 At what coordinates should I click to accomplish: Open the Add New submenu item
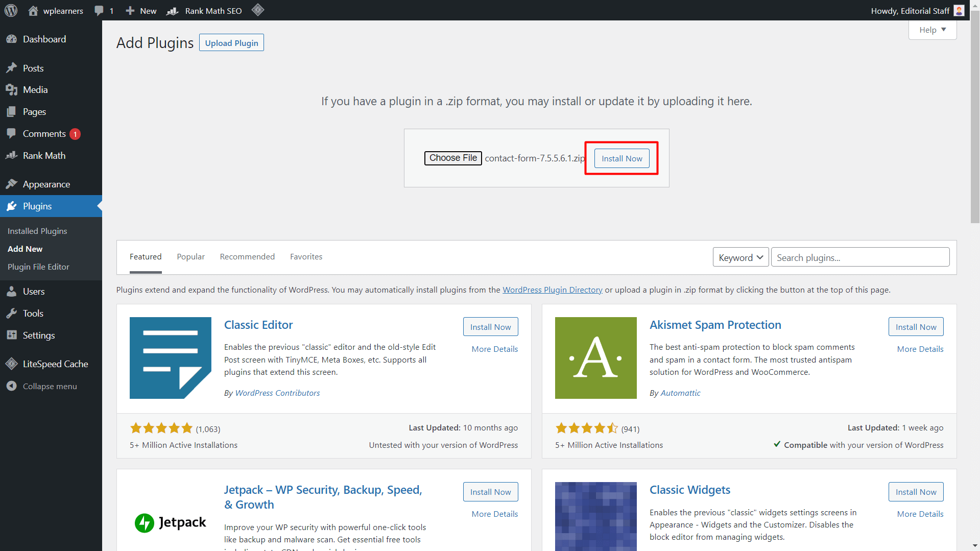(25, 249)
